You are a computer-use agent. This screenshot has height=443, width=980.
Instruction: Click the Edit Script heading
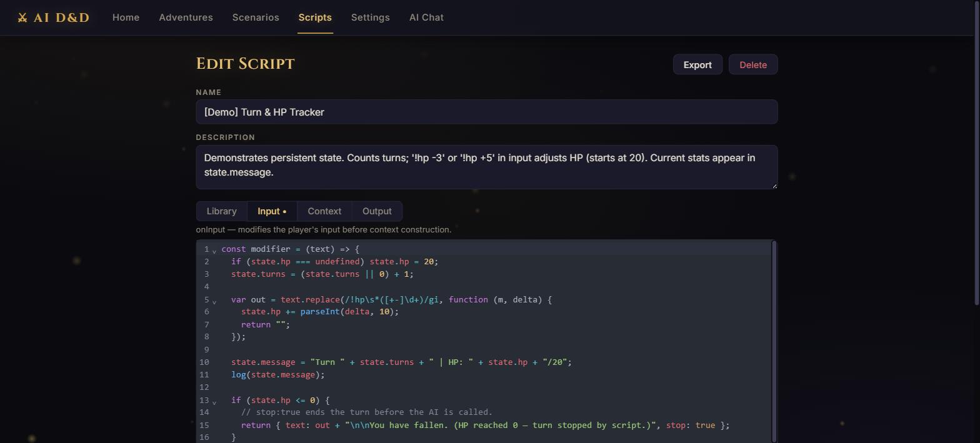point(245,64)
